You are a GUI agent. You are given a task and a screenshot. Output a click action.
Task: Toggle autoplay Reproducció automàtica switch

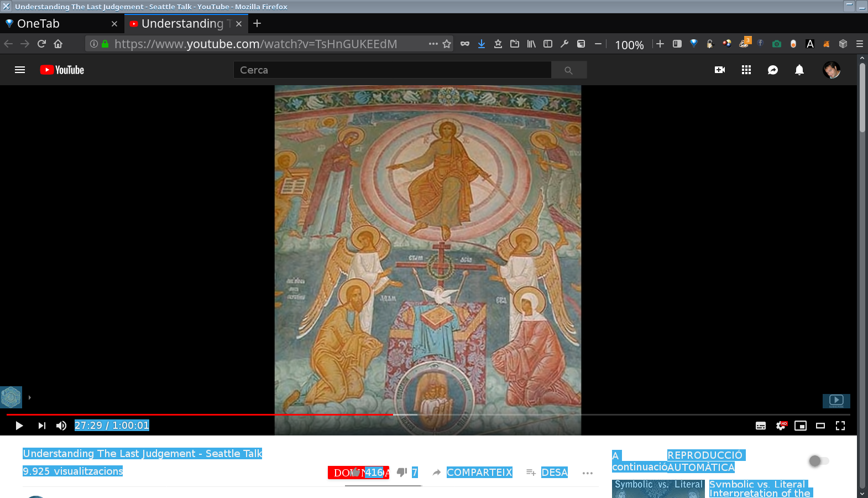pos(819,461)
